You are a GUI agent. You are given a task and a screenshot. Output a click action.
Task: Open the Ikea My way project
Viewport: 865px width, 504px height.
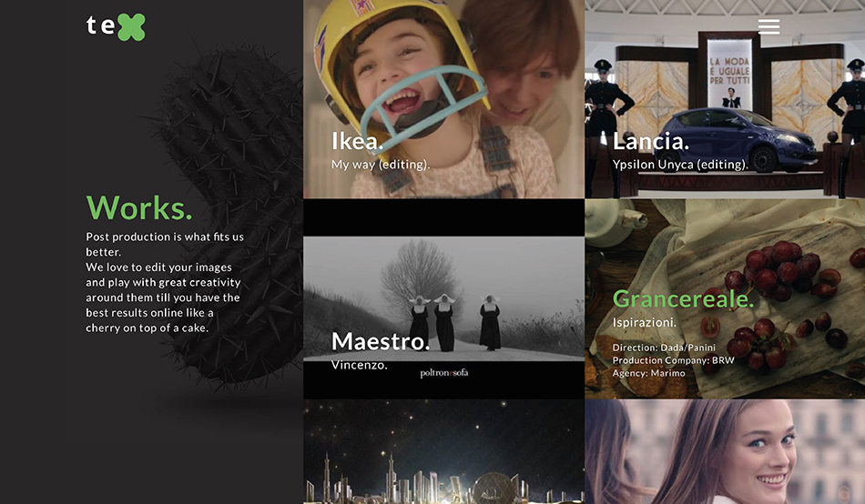point(444,99)
